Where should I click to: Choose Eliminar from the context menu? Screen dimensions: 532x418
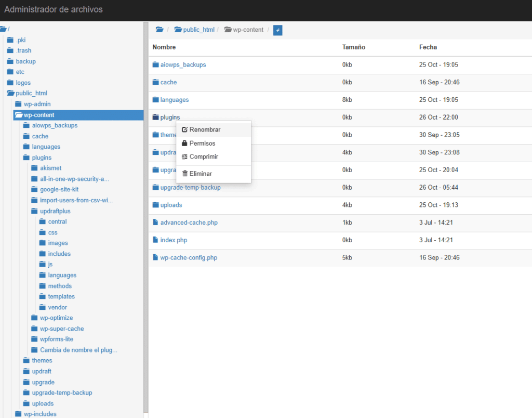pyautogui.click(x=201, y=174)
